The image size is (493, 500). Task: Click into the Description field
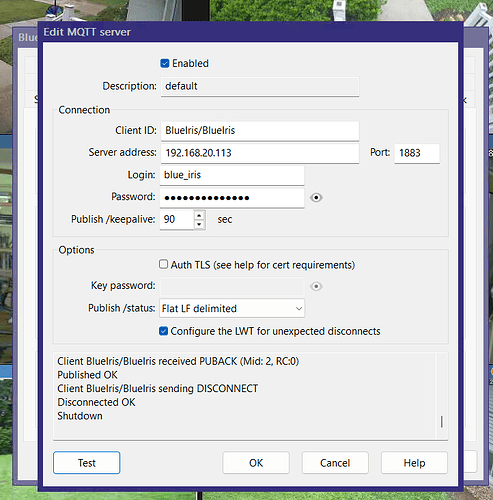pos(260,86)
